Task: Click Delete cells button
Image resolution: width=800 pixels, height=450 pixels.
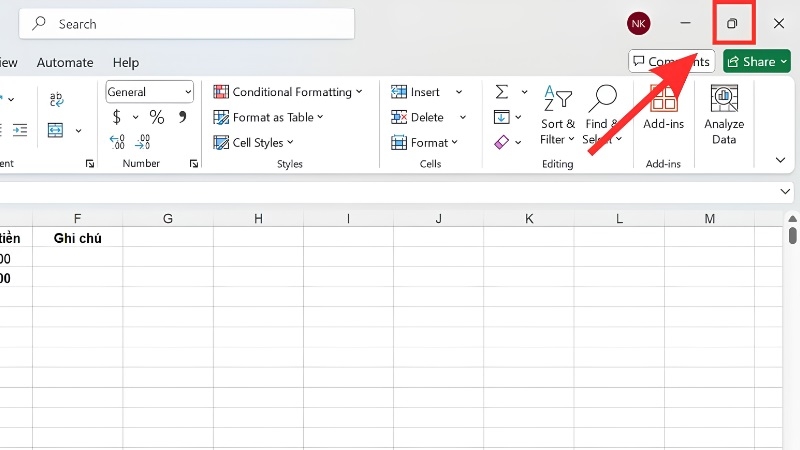Action: tap(417, 117)
